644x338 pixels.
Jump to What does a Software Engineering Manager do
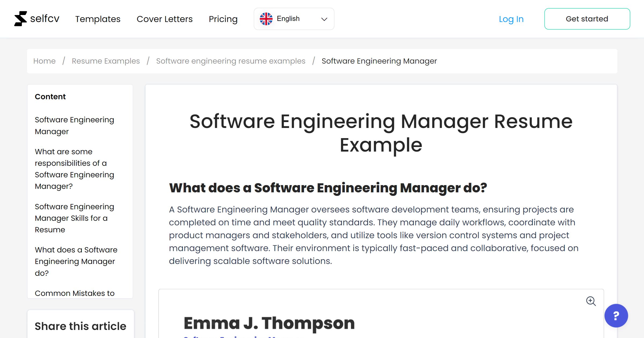coord(76,261)
